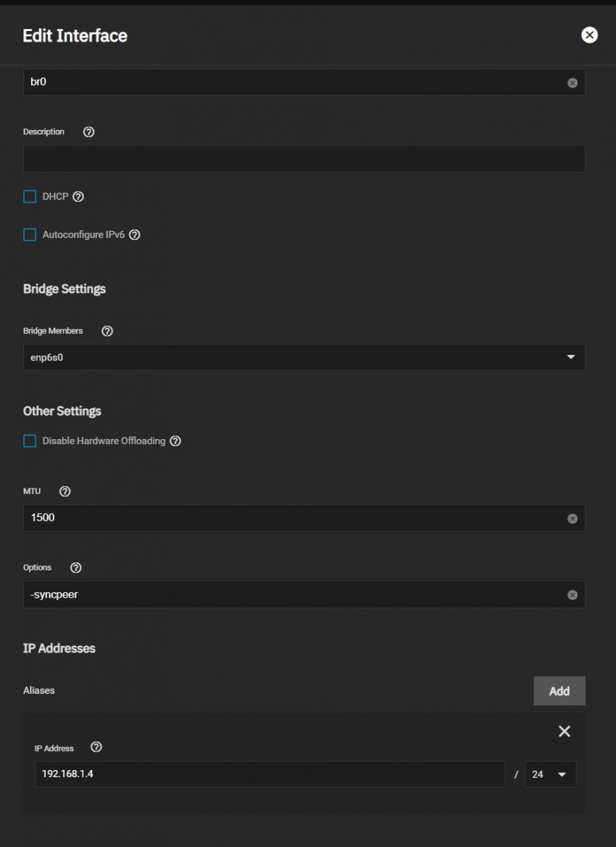
Task: Tick the Autoconfigure IPv6 checkbox
Action: click(30, 235)
